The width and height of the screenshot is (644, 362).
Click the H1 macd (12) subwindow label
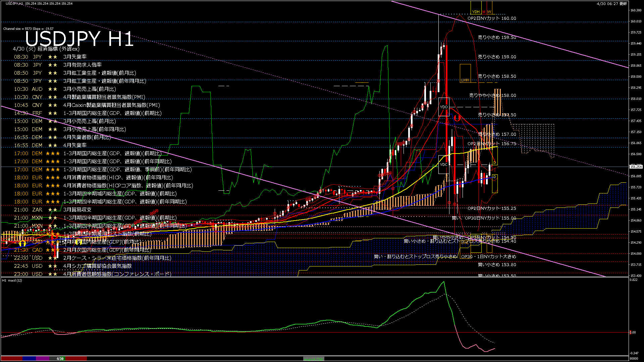(12, 280)
